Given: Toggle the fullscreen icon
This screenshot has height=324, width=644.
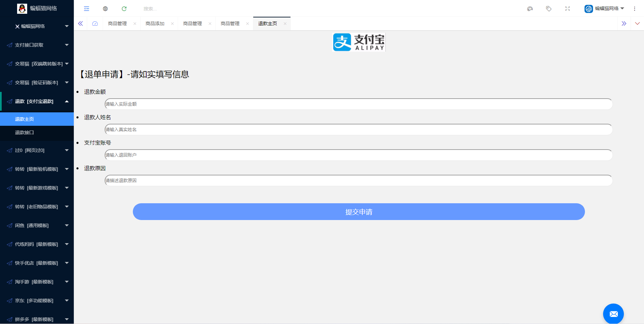Looking at the screenshot, I should click(568, 9).
